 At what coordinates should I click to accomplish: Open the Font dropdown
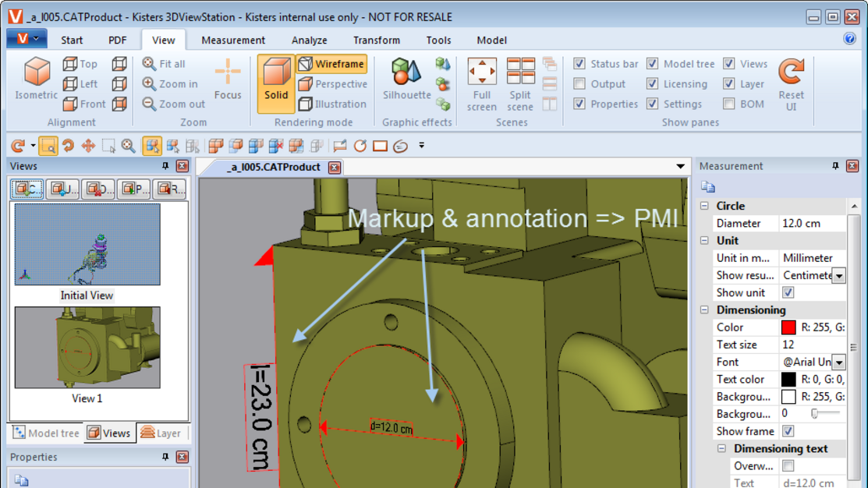tap(839, 362)
